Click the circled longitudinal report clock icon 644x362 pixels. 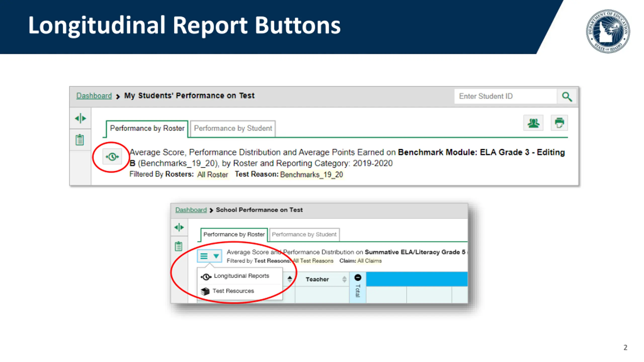(x=112, y=157)
